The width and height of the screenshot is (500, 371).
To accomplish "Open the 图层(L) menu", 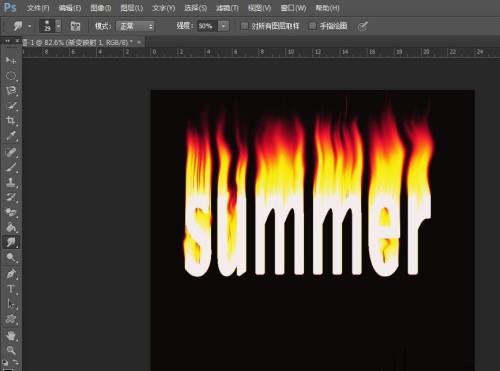I will pyautogui.click(x=132, y=8).
